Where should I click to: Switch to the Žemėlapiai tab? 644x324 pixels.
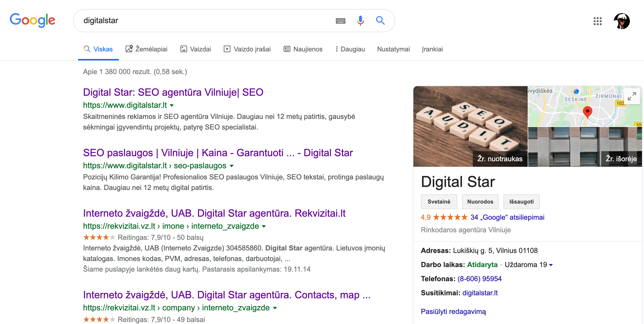click(x=146, y=49)
